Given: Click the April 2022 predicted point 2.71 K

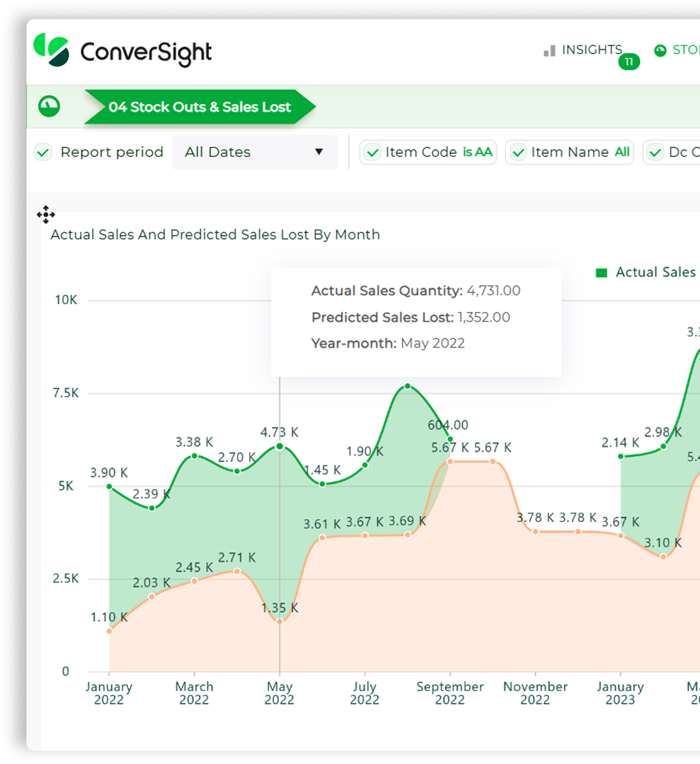Looking at the screenshot, I should 237,571.
